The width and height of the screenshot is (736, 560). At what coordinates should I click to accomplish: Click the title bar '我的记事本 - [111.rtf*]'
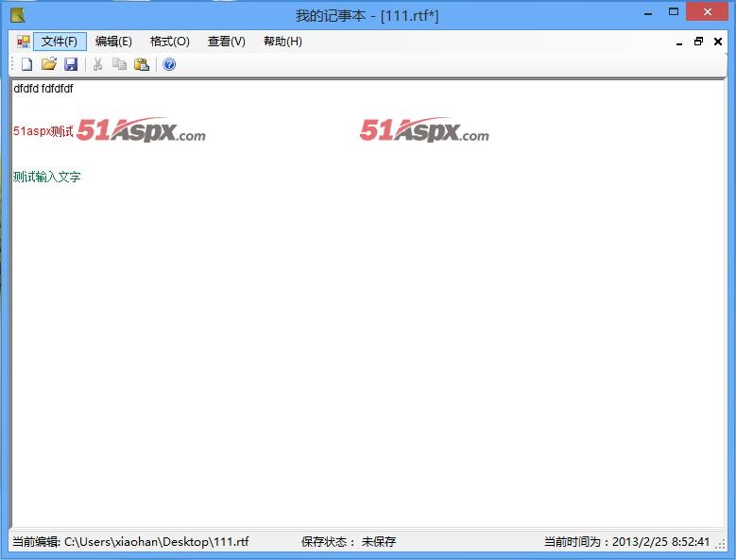(368, 16)
